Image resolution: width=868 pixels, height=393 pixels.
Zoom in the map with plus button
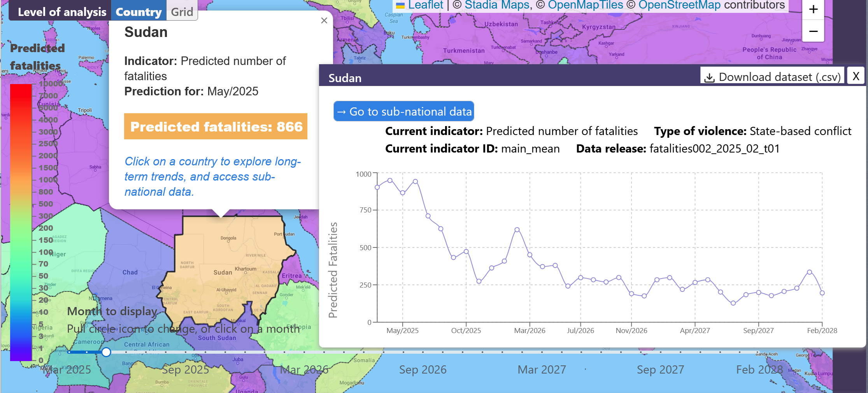tap(813, 9)
